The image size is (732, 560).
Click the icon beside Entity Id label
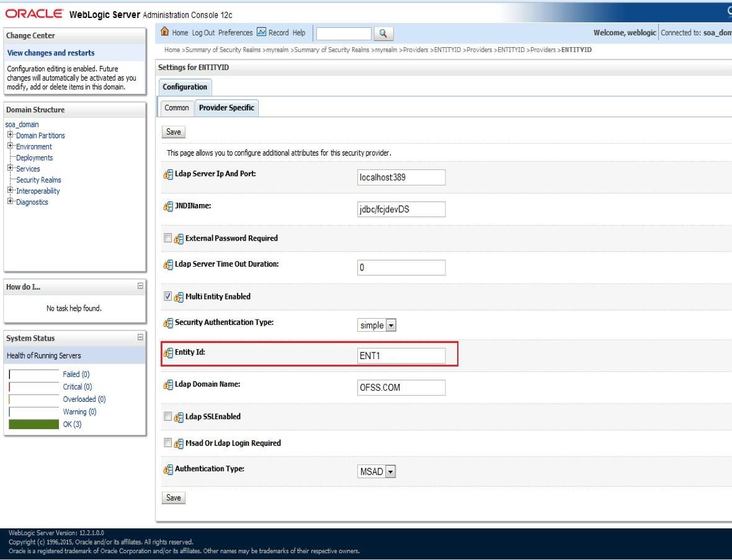click(168, 353)
